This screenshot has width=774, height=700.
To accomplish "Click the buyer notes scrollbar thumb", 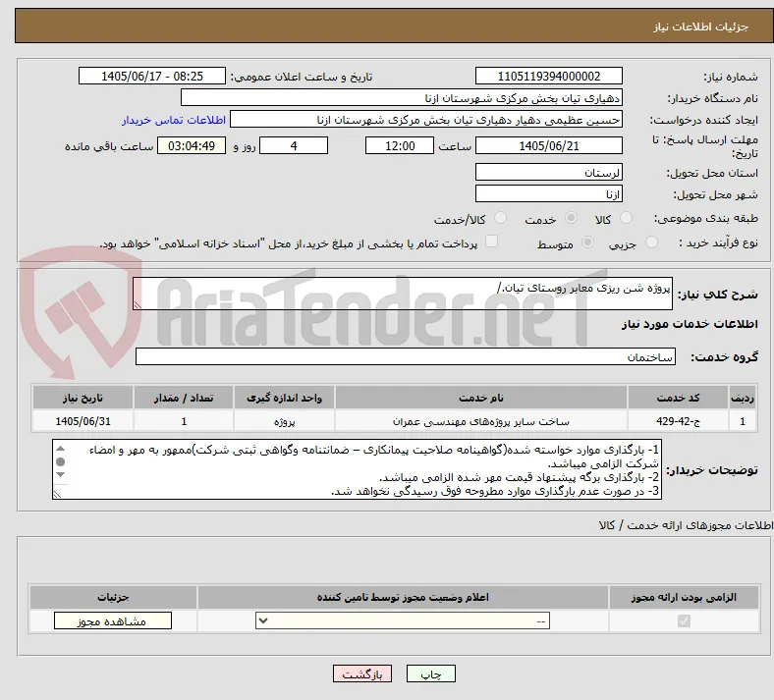I will pyautogui.click(x=60, y=461).
